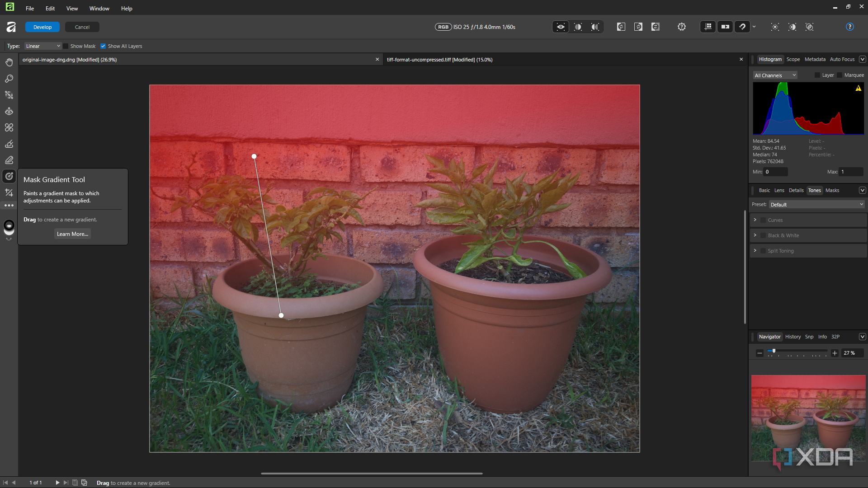Uncheck Show All Layers

tap(103, 46)
